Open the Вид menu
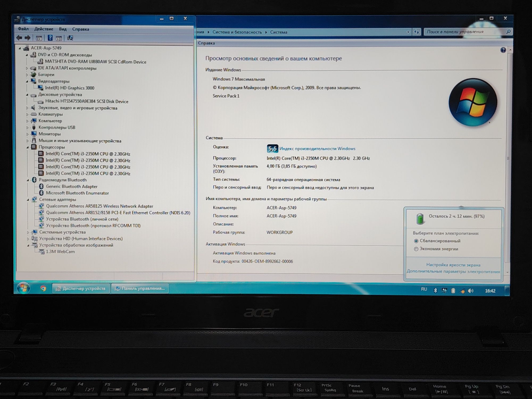 (x=63, y=29)
